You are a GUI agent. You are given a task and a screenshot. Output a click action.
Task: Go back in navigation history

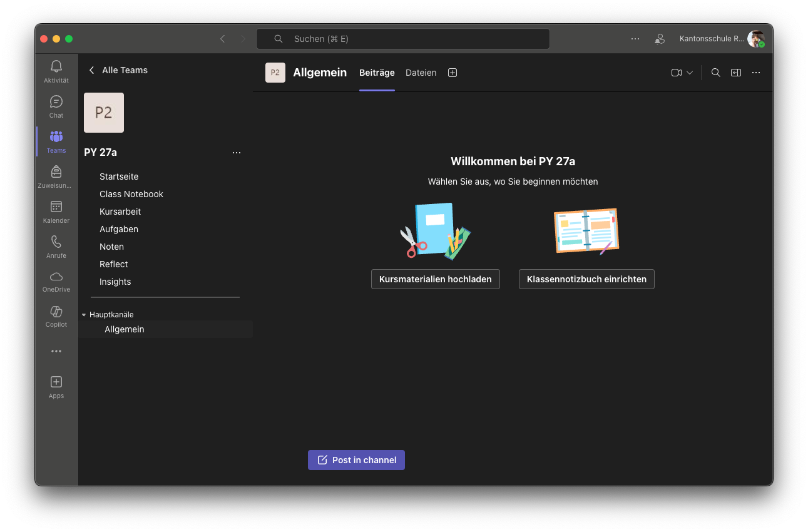pos(222,39)
